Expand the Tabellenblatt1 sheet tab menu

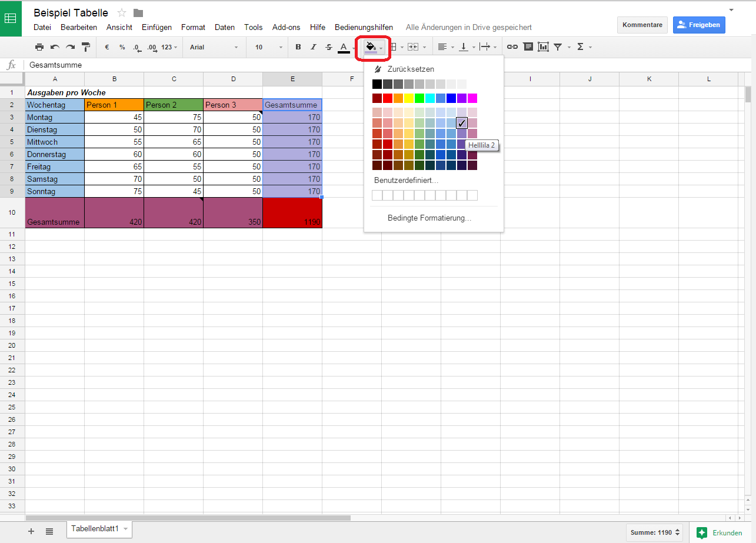pyautogui.click(x=126, y=529)
